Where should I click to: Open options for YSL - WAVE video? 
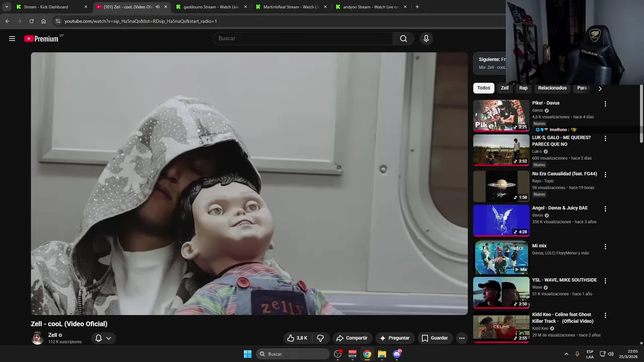coord(605,281)
